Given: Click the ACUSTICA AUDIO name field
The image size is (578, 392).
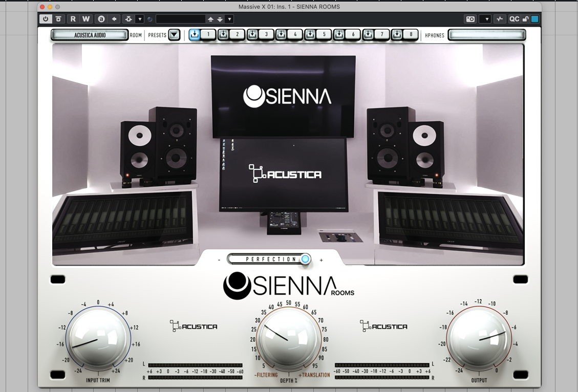Looking at the screenshot, I should (x=89, y=34).
